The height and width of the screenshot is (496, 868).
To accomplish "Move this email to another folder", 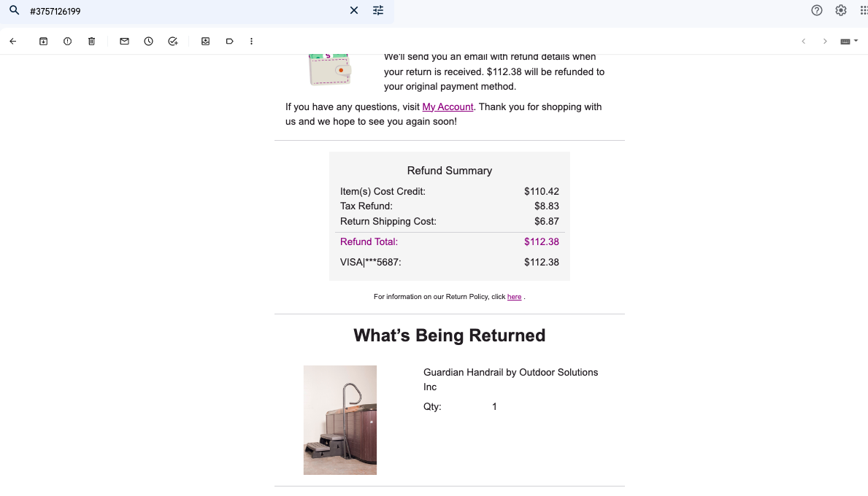I will (205, 42).
